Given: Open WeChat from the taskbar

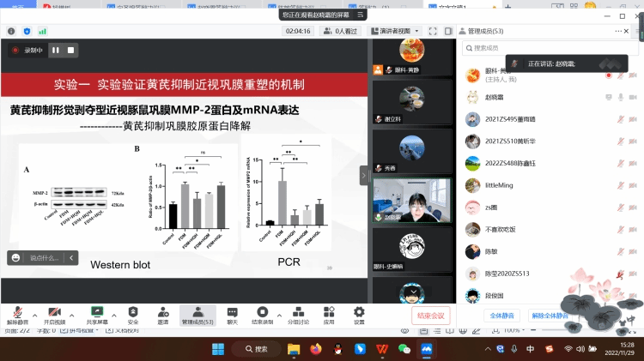Looking at the screenshot, I should 404,349.
